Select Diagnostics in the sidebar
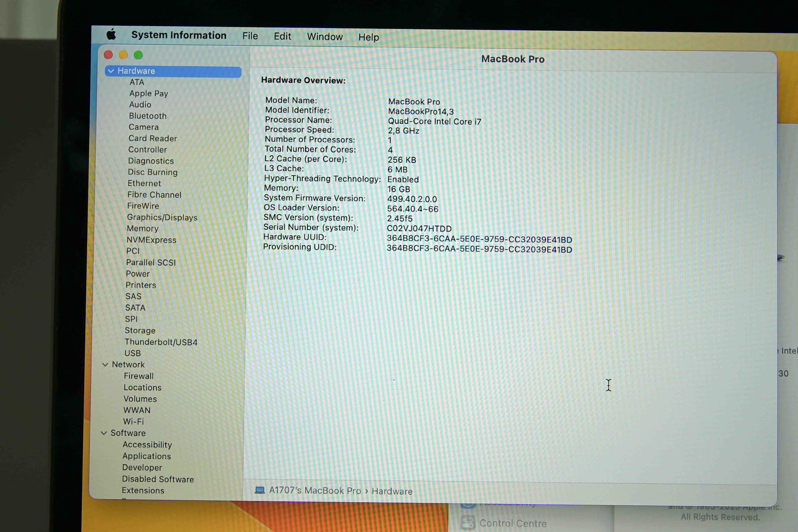This screenshot has width=798, height=532. (x=151, y=161)
